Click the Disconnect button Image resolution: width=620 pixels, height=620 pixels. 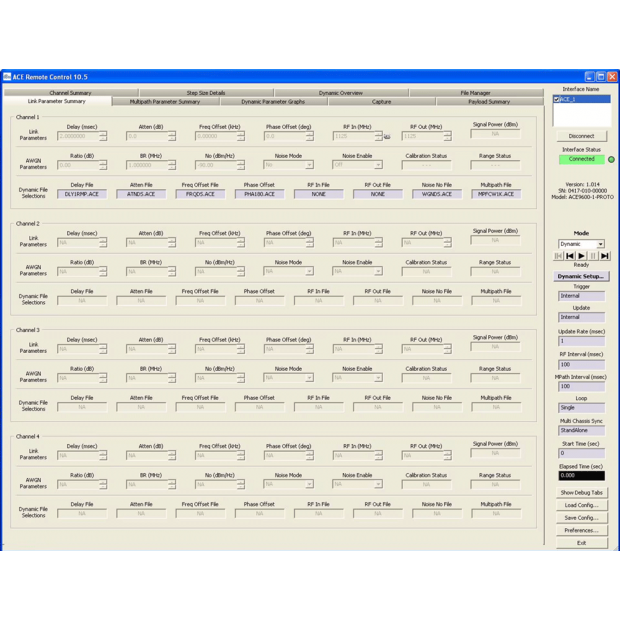coord(581,136)
